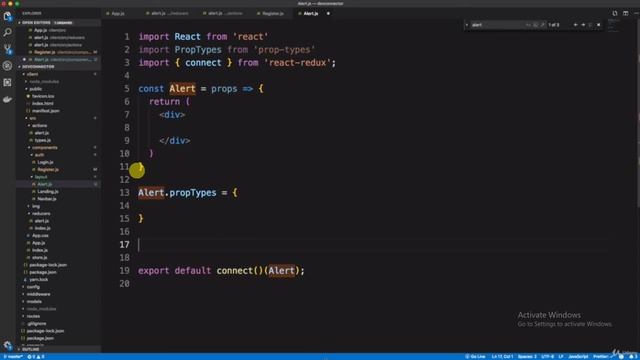
Task: Change the JavaScript language mode
Action: point(578,357)
